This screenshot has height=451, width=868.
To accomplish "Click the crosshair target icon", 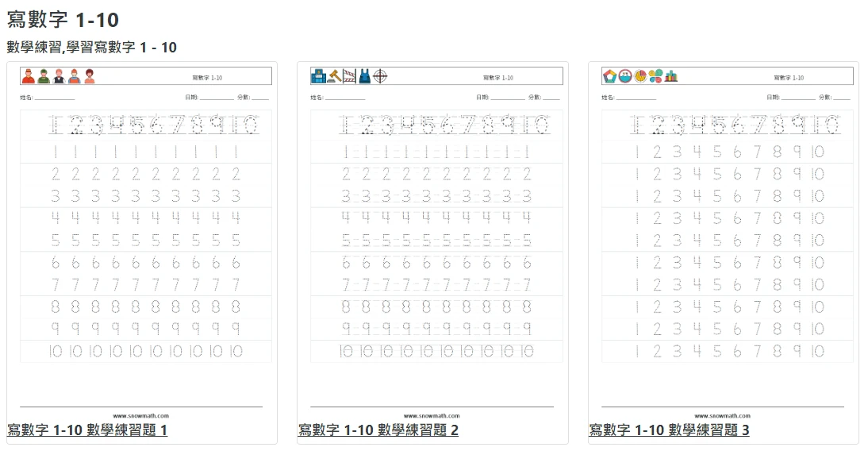I will pyautogui.click(x=380, y=76).
